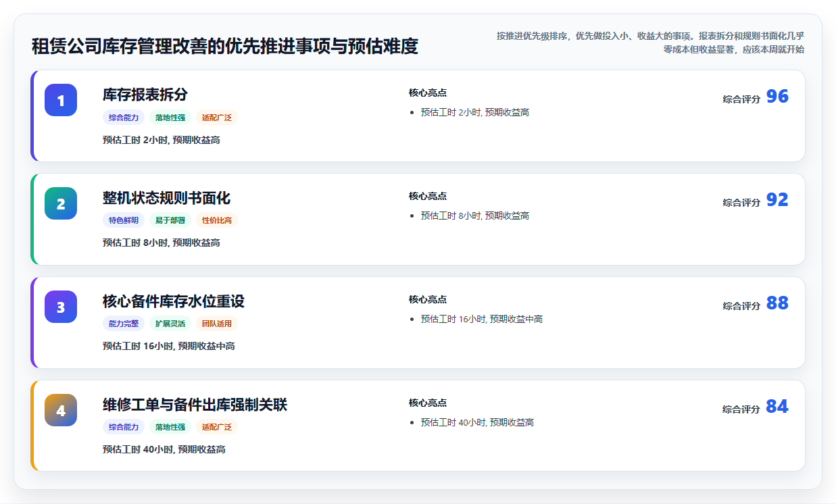Click the 团队适用 tag
Image resolution: width=836 pixels, height=504 pixels.
coord(217,324)
